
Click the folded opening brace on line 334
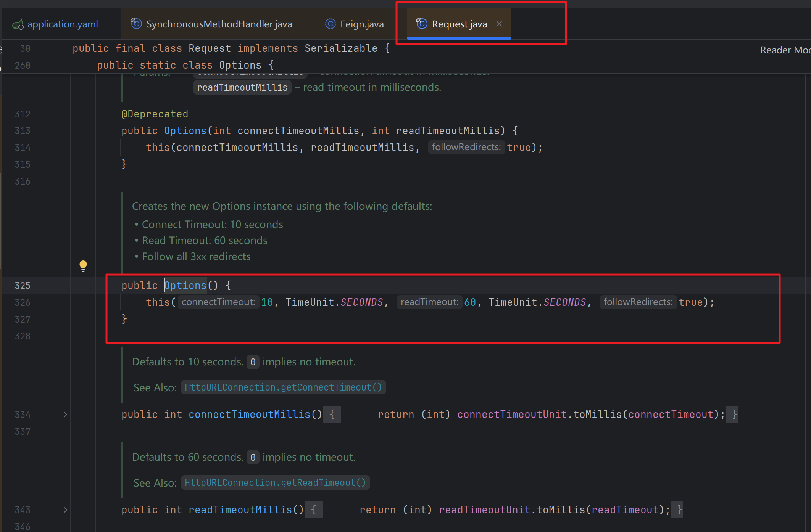click(332, 415)
